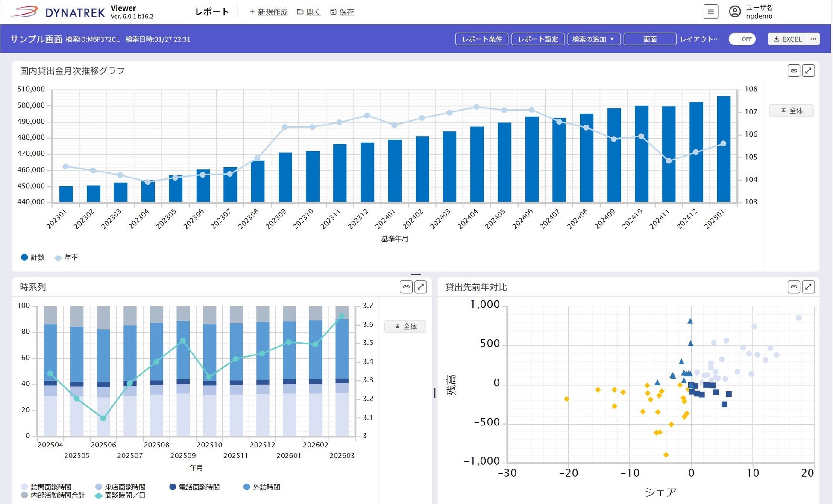
Task: Click the link icon on 時系列 panel
Action: click(x=406, y=287)
